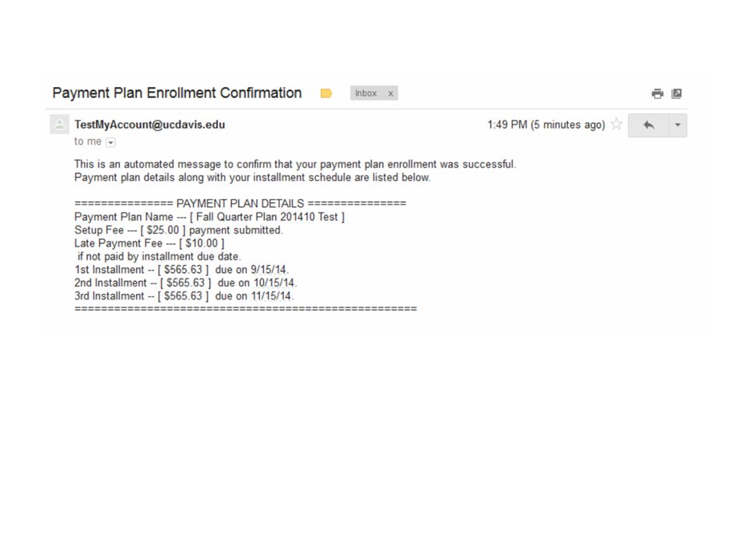Viewport: 747px width, 560px height.
Task: Click the 1:49 PM timestamp
Action: coord(546,124)
